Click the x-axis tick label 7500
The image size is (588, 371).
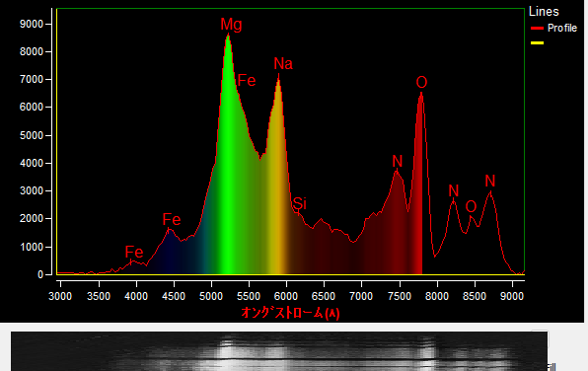[x=400, y=296]
